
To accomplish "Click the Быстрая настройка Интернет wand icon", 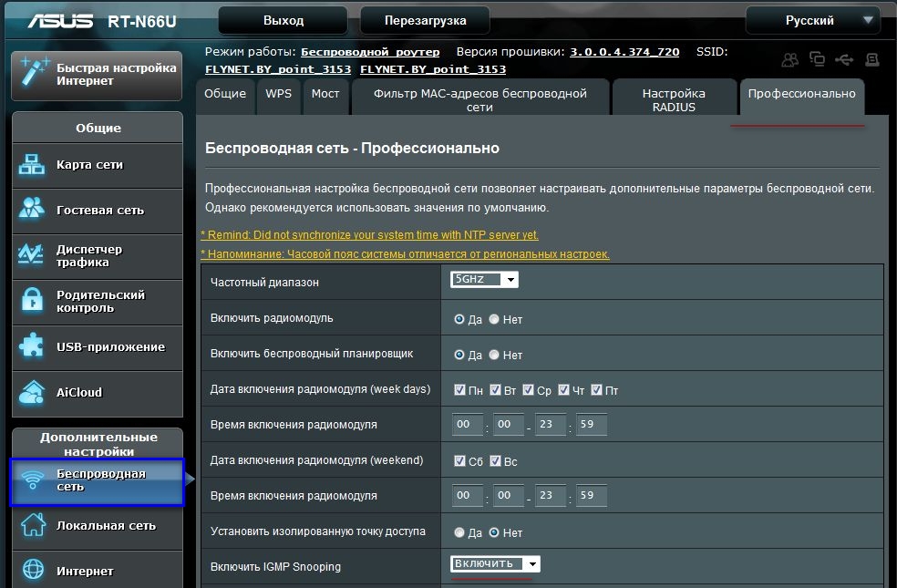I will tap(34, 72).
